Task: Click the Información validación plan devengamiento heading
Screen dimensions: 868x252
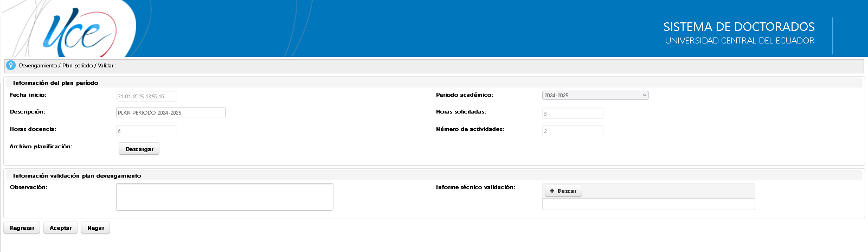Action: [x=77, y=176]
